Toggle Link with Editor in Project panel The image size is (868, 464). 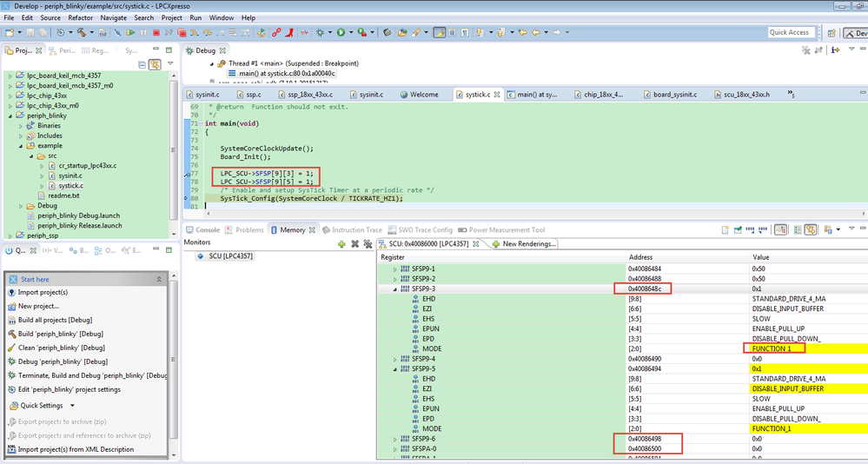[x=155, y=65]
